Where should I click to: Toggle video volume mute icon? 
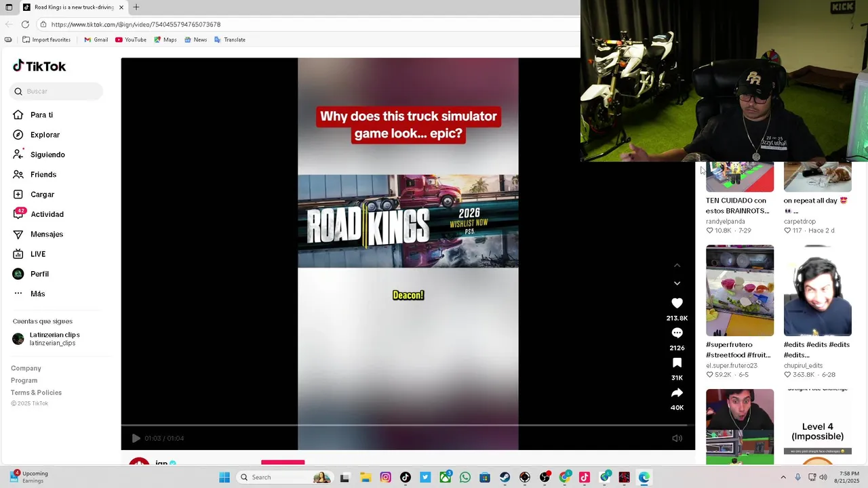tap(677, 439)
